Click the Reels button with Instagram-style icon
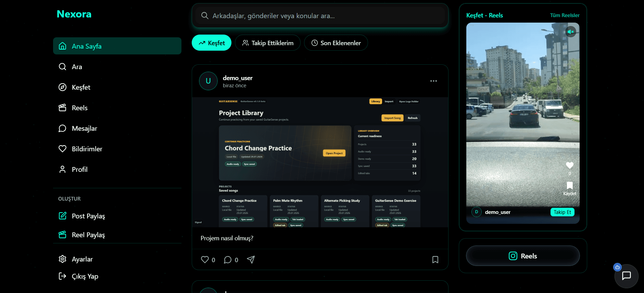The height and width of the screenshot is (293, 644). point(523,256)
